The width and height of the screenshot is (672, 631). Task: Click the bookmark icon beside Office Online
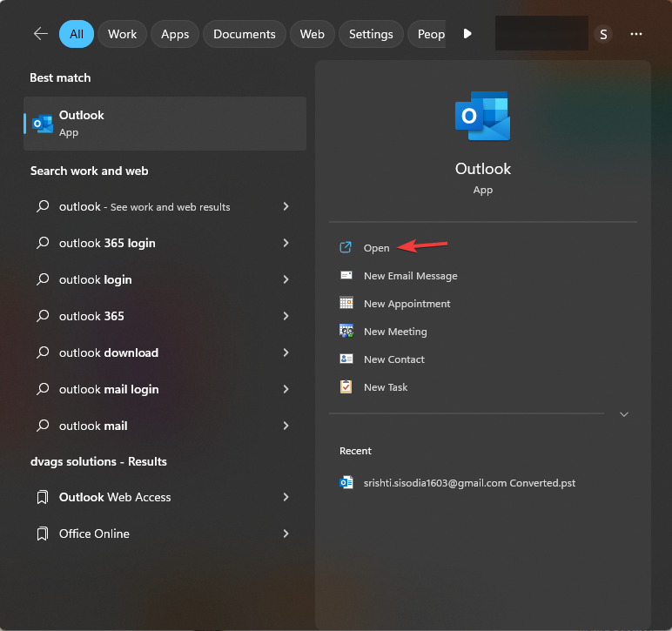43,534
